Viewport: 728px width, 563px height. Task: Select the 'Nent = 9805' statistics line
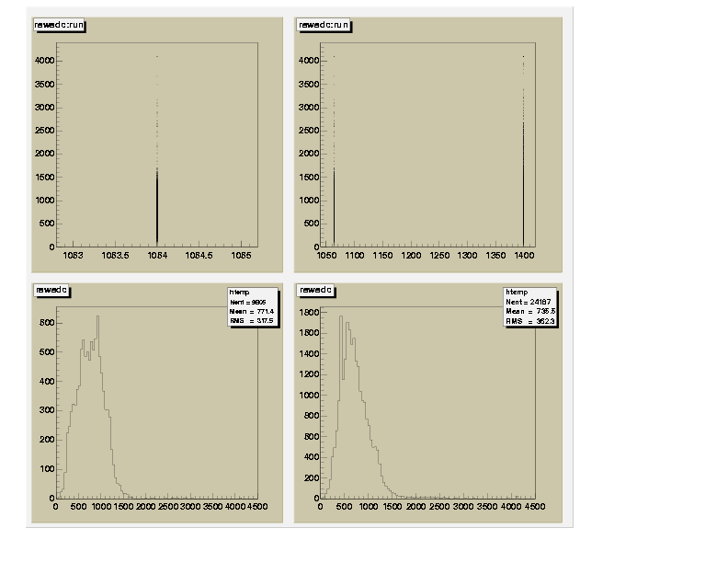(x=248, y=302)
